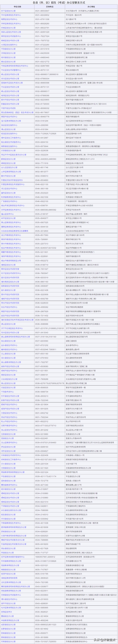Click the address 齐河县齐鲁大街162号
Viewport: 118px width, 644px height.
(x=75, y=519)
